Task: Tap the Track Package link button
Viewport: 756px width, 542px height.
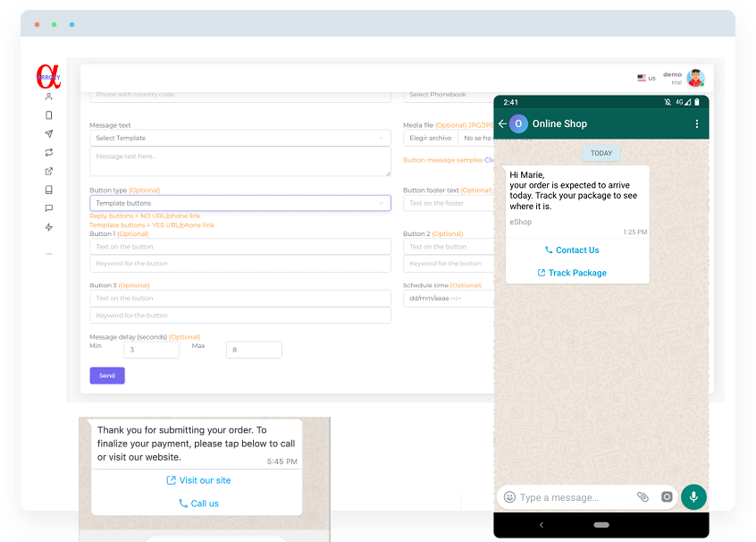Action: coord(577,273)
